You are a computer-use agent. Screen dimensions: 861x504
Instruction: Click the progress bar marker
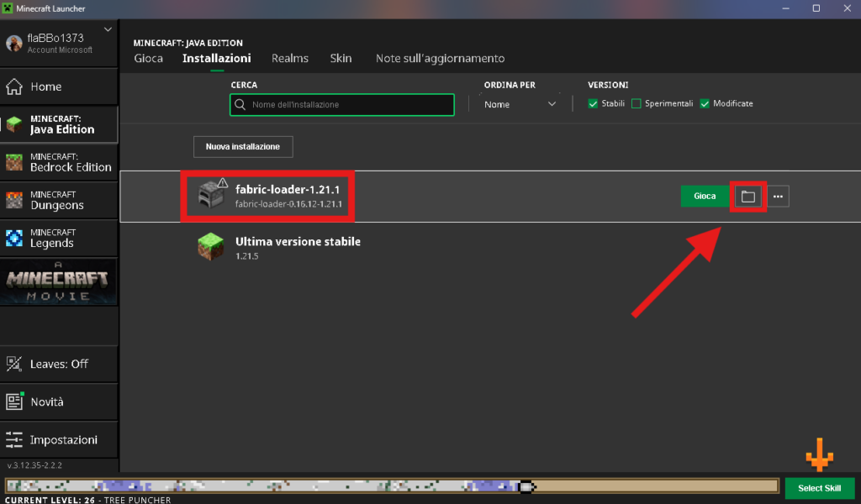[x=526, y=486]
